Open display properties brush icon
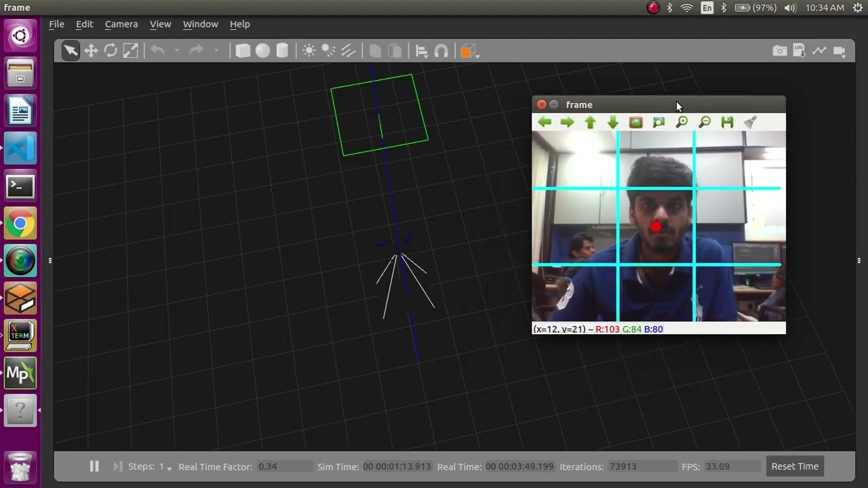868x488 pixels. tap(750, 122)
